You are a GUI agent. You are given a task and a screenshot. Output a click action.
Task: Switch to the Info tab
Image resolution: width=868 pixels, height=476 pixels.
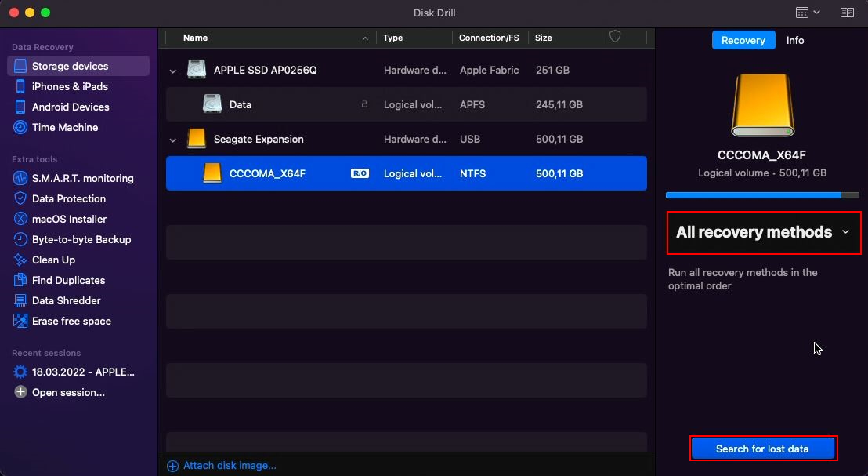(x=795, y=41)
